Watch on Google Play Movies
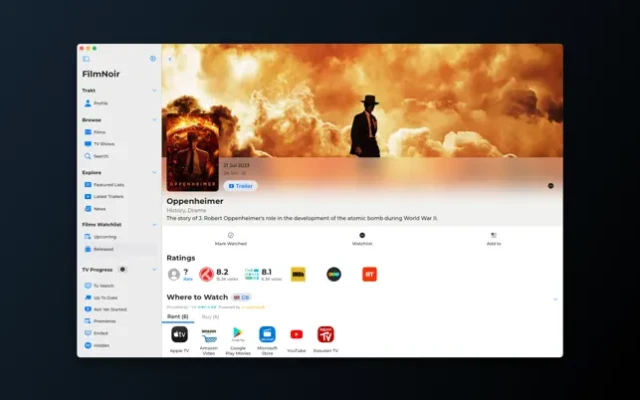Screen dimensions: 640x400 pyautogui.click(x=238, y=341)
